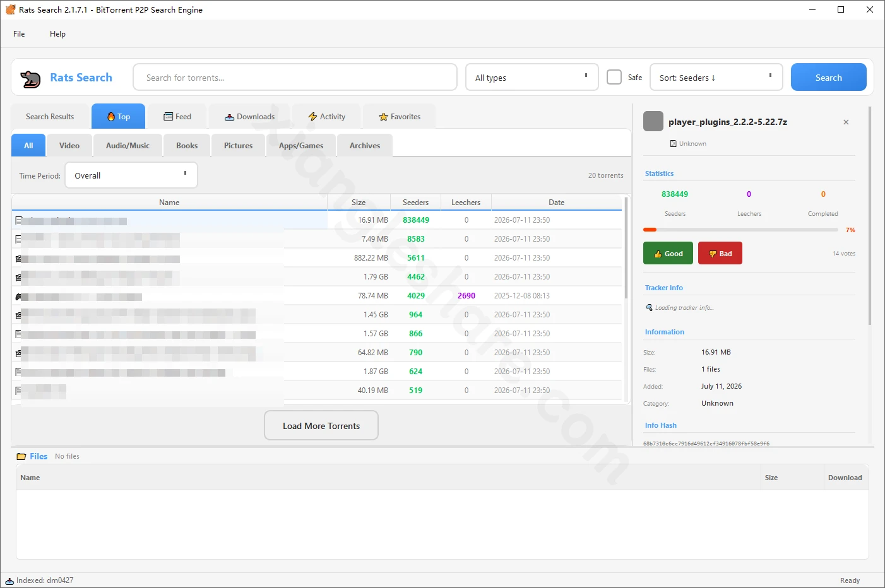Click the thumbs-up icon on Good button
The image size is (885, 588).
tap(658, 254)
